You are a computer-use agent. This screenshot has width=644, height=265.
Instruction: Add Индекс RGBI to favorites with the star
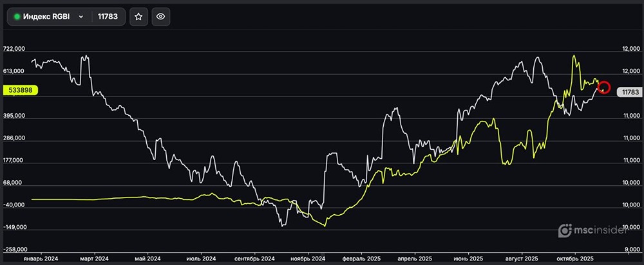point(138,17)
